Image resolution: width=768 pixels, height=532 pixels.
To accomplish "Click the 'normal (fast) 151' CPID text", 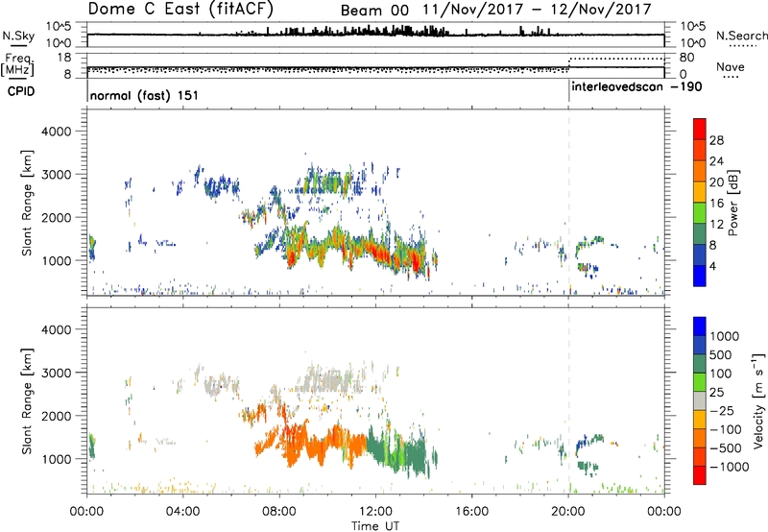I will tap(144, 95).
